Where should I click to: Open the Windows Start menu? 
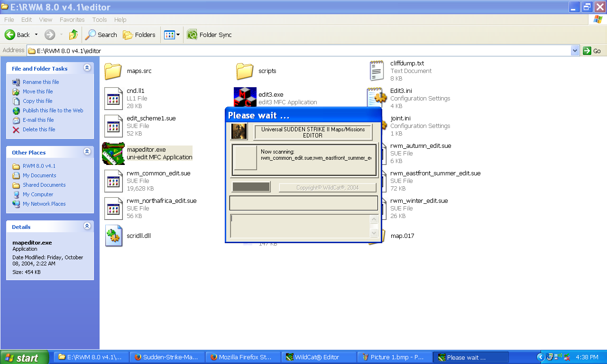coord(24,357)
